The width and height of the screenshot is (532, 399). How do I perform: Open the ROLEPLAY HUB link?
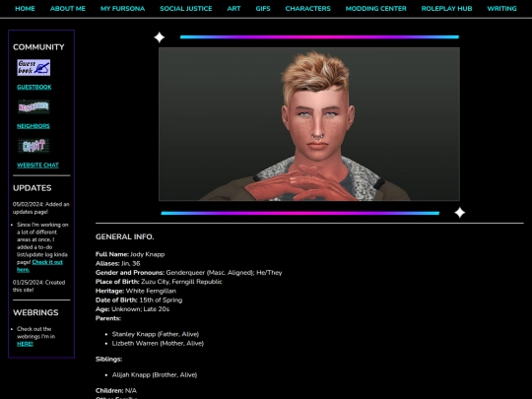446,9
